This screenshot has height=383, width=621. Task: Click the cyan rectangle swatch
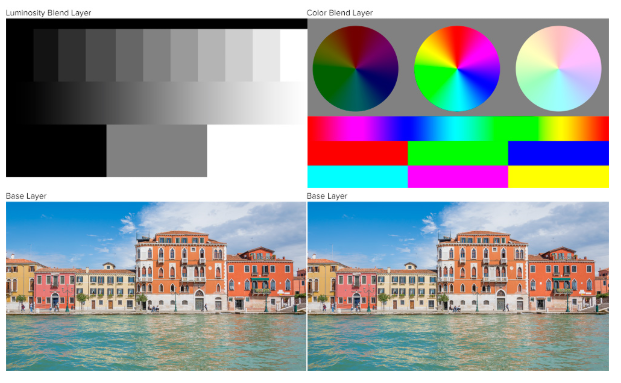coord(358,177)
